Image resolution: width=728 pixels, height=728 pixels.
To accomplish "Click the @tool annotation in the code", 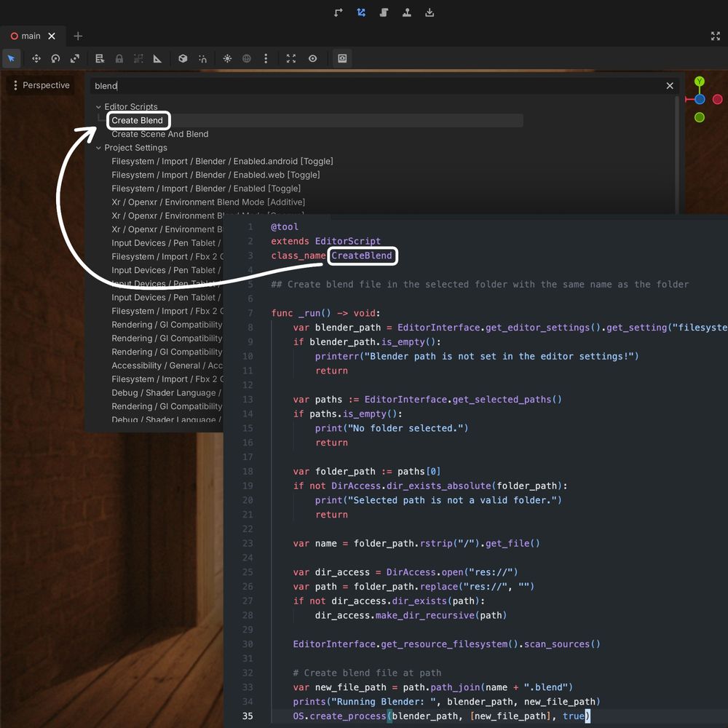I will point(285,227).
